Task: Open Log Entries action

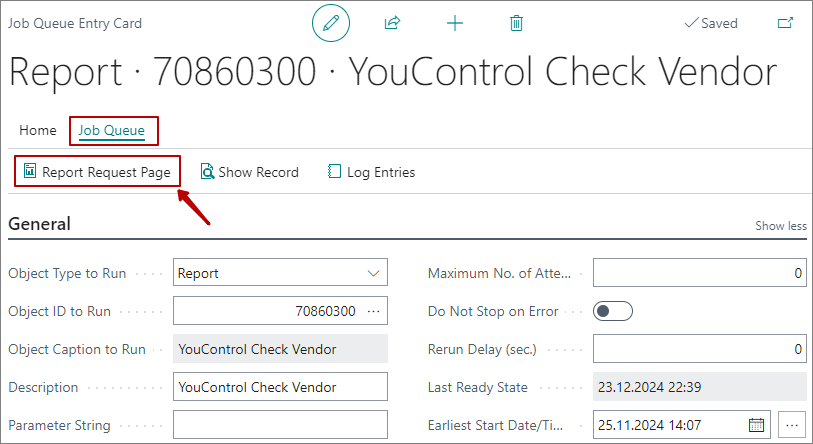Action: point(371,172)
